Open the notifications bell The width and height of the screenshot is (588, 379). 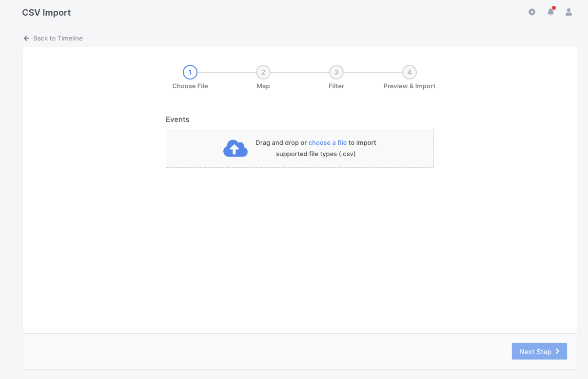tap(550, 12)
